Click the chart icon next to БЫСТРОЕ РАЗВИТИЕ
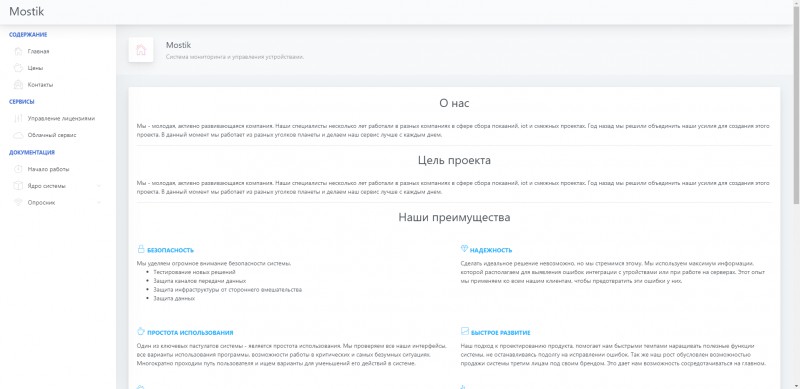This screenshot has height=389, width=800. click(464, 331)
